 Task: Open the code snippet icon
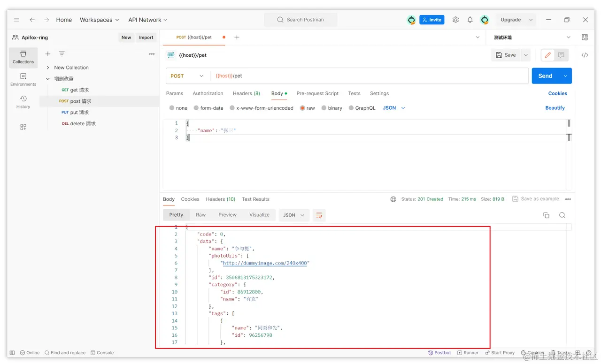[585, 55]
